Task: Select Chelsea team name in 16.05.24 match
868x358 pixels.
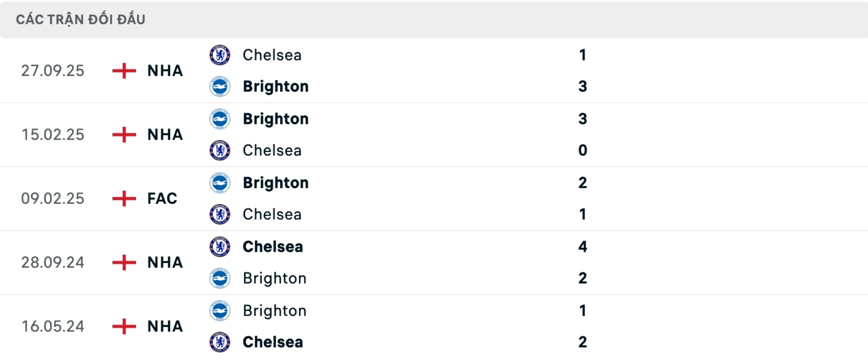Action: 273,342
